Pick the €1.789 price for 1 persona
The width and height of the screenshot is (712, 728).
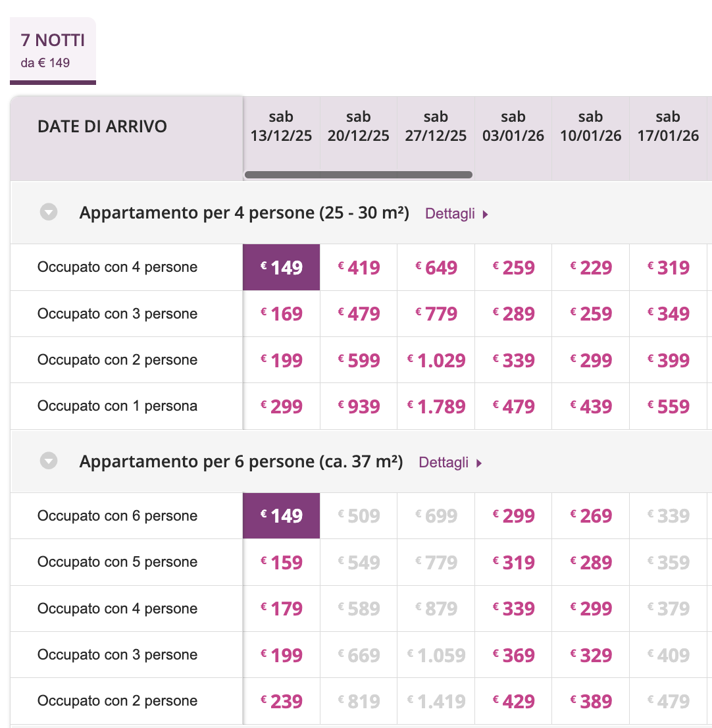pyautogui.click(x=436, y=406)
